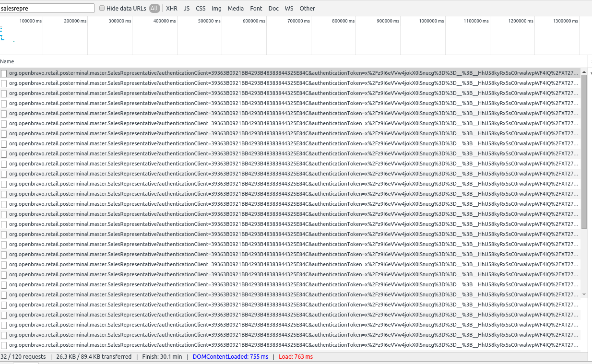This screenshot has width=592, height=364.
Task: Show only CSS requests
Action: pos(201,9)
